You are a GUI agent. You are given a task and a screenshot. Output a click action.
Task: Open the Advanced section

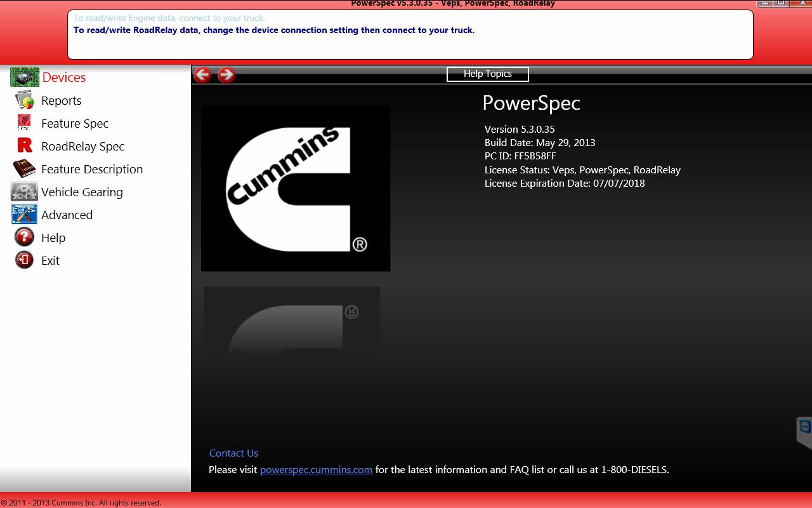coord(67,215)
